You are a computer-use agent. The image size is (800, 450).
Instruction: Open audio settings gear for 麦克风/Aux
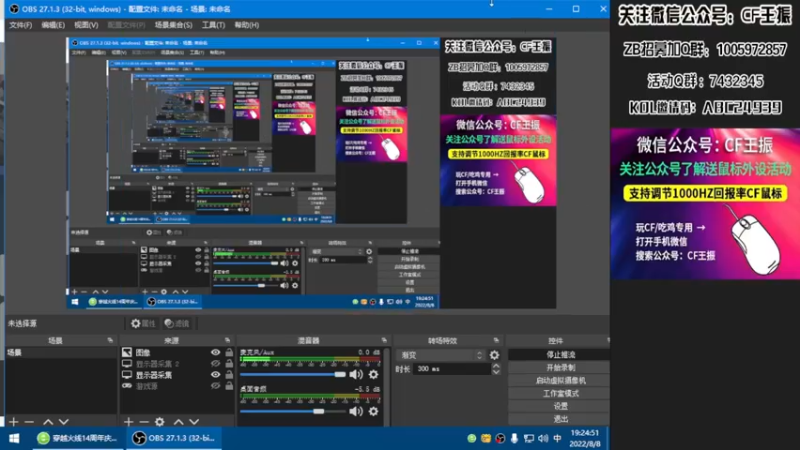point(373,374)
